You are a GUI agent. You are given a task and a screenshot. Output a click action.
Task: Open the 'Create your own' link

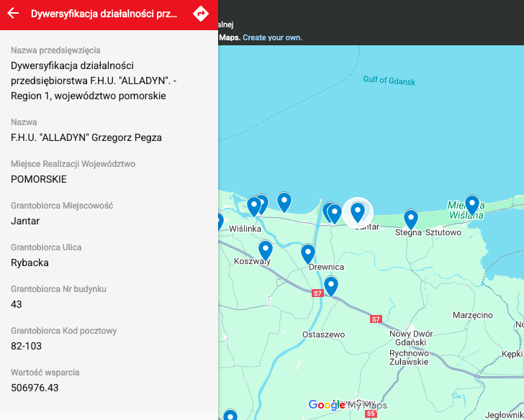coord(272,37)
